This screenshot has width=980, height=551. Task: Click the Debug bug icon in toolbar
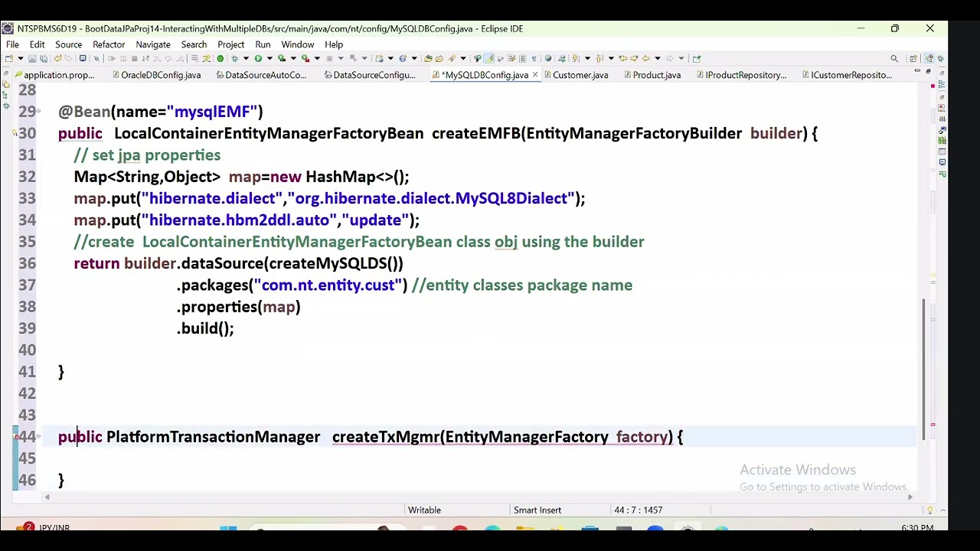(234, 58)
